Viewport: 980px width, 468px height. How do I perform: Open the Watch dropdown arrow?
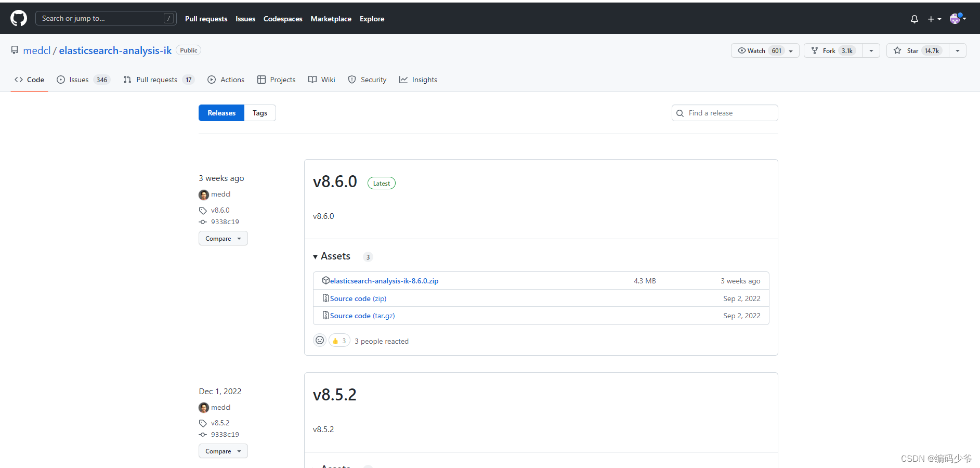(791, 51)
